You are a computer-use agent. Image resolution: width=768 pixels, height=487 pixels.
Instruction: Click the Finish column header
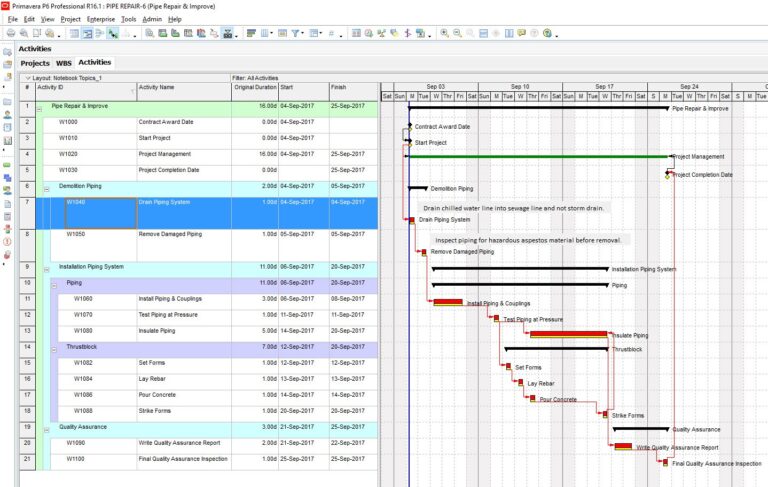tap(354, 91)
